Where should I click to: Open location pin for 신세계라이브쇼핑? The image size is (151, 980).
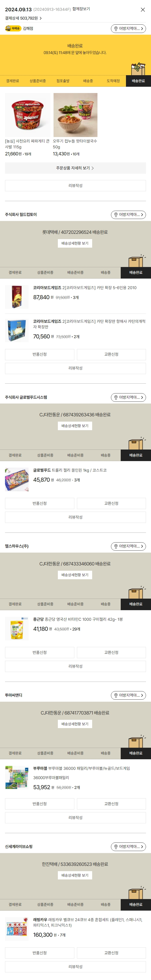(128, 847)
